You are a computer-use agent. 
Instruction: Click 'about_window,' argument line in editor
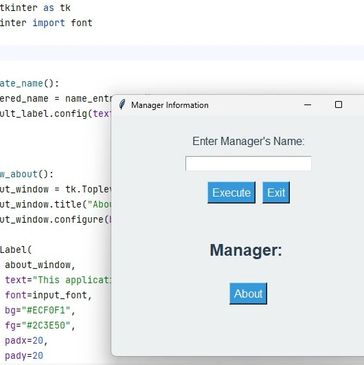click(40, 265)
